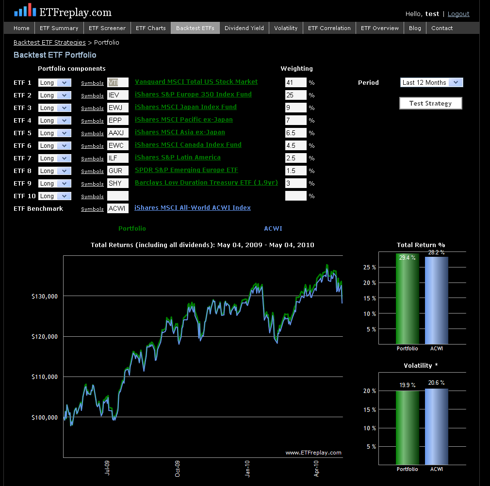Screen dimensions: 490x486
Task: Open Vanguard MSCI Total US Stock Market link
Action: pos(196,82)
